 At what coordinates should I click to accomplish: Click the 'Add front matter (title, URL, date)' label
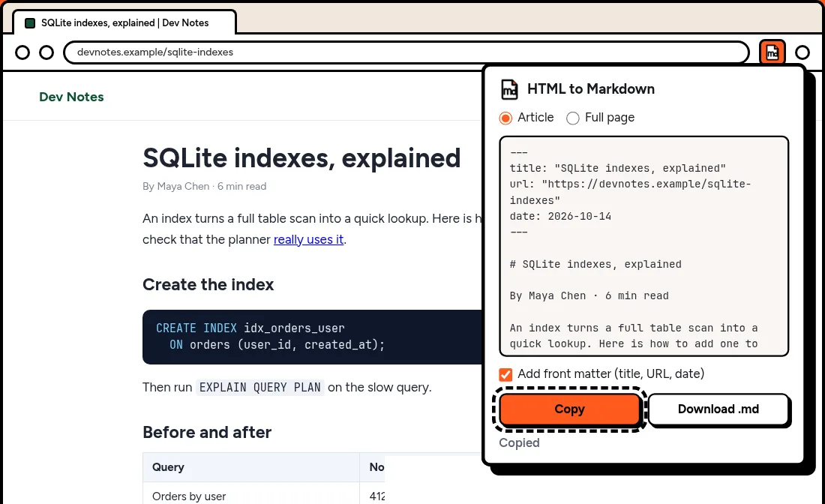[610, 374]
